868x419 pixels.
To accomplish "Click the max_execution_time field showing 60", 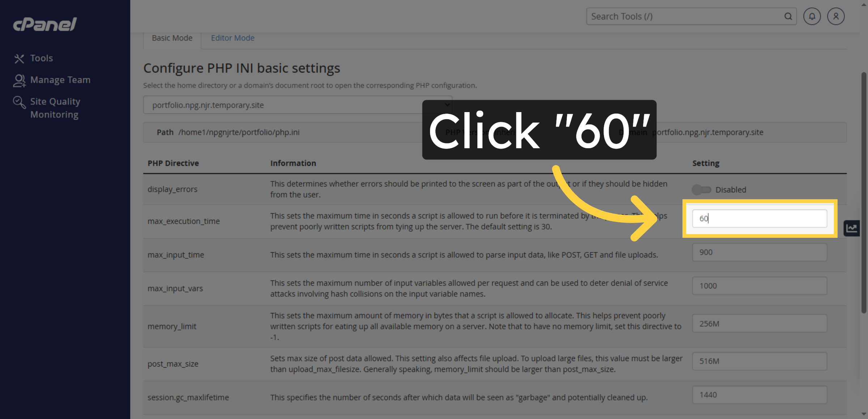I will click(759, 218).
